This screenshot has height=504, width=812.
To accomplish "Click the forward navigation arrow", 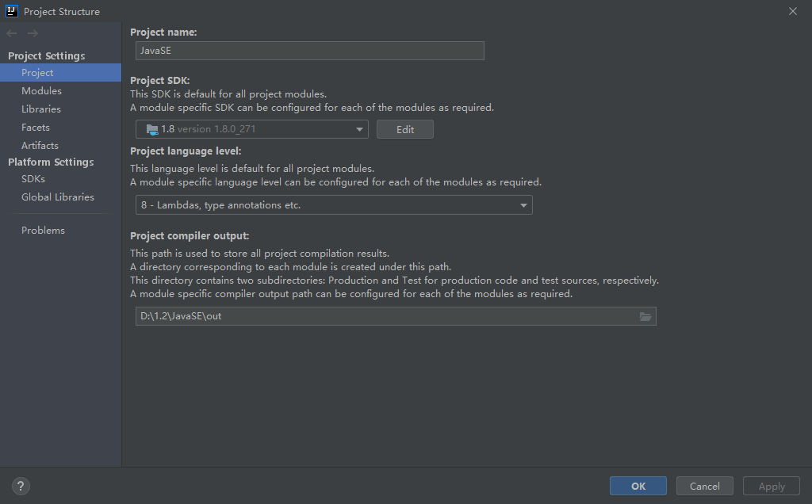I will (x=33, y=33).
